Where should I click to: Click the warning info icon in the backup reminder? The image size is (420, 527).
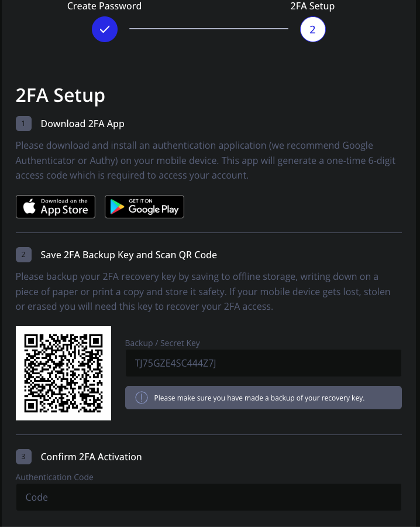coord(140,397)
